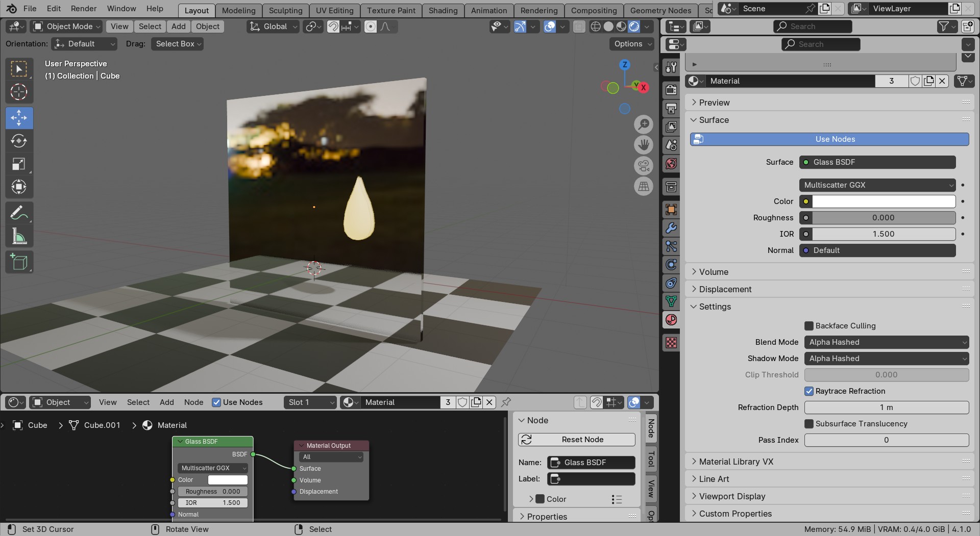Open the Modifiers wrench properties tab
Viewport: 980px width, 536px height.
click(x=671, y=228)
